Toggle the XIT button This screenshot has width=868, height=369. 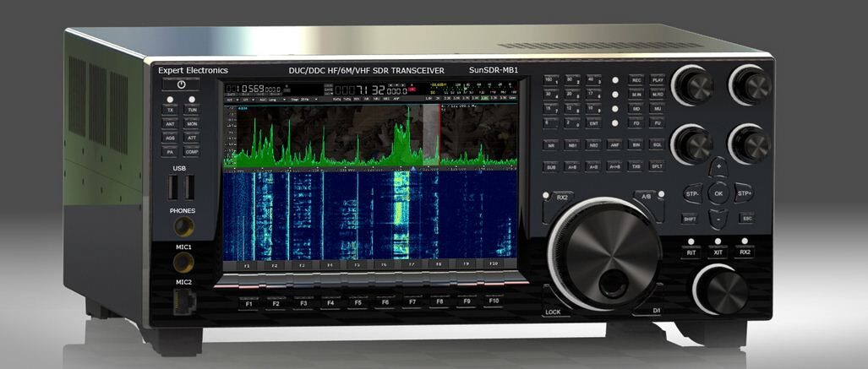point(718,252)
